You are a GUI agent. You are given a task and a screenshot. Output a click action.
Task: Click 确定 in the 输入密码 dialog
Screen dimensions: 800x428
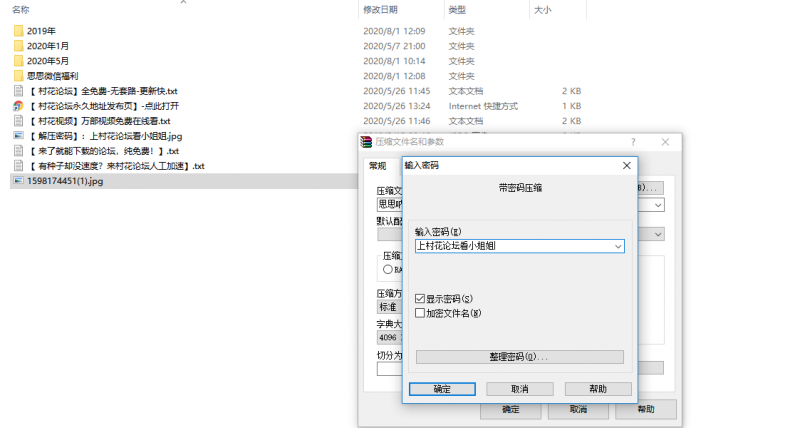[442, 389]
